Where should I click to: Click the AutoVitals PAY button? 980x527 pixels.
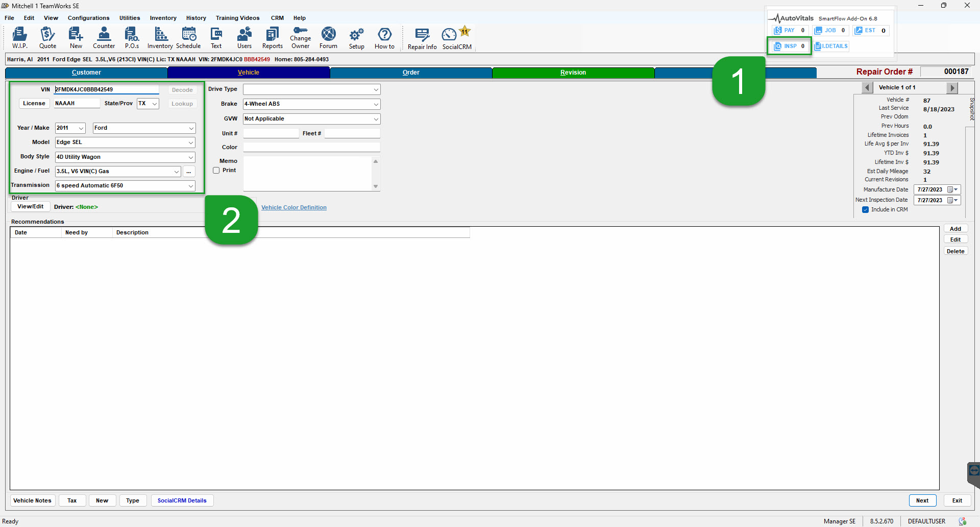[790, 30]
